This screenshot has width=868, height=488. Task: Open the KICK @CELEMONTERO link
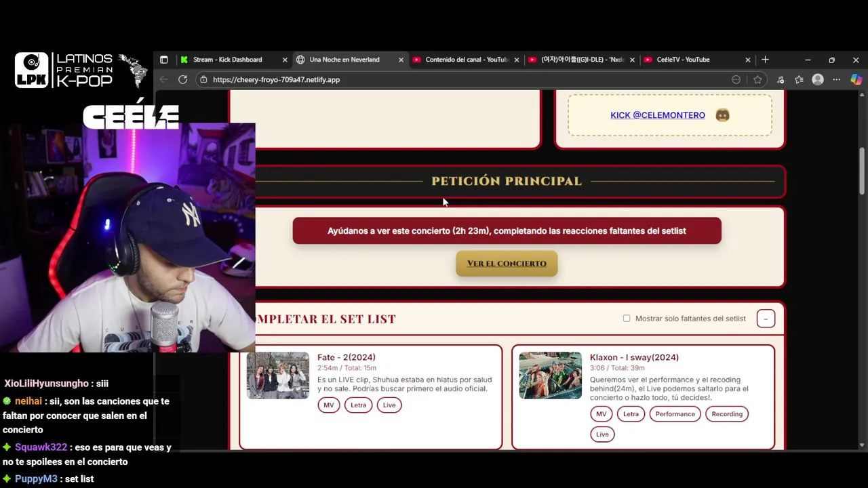click(658, 115)
